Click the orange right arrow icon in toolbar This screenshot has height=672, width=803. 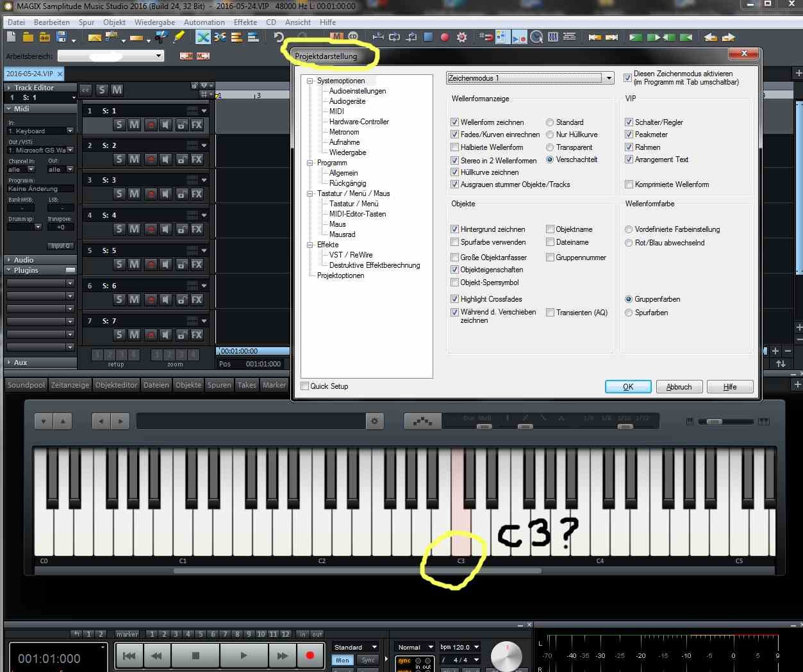(728, 37)
